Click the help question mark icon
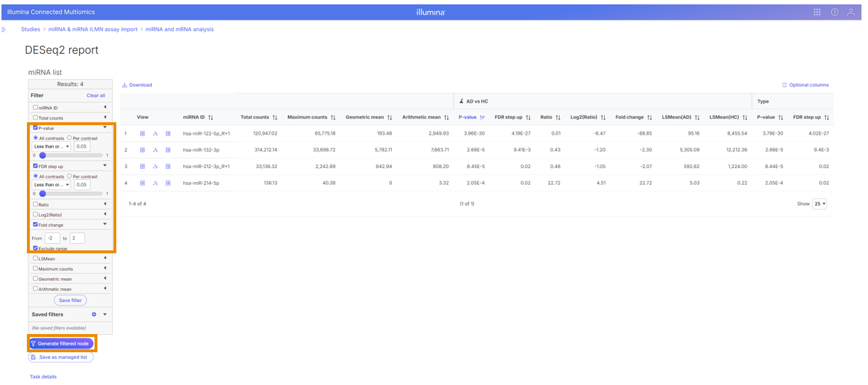This screenshot has height=385, width=868. coord(834,12)
